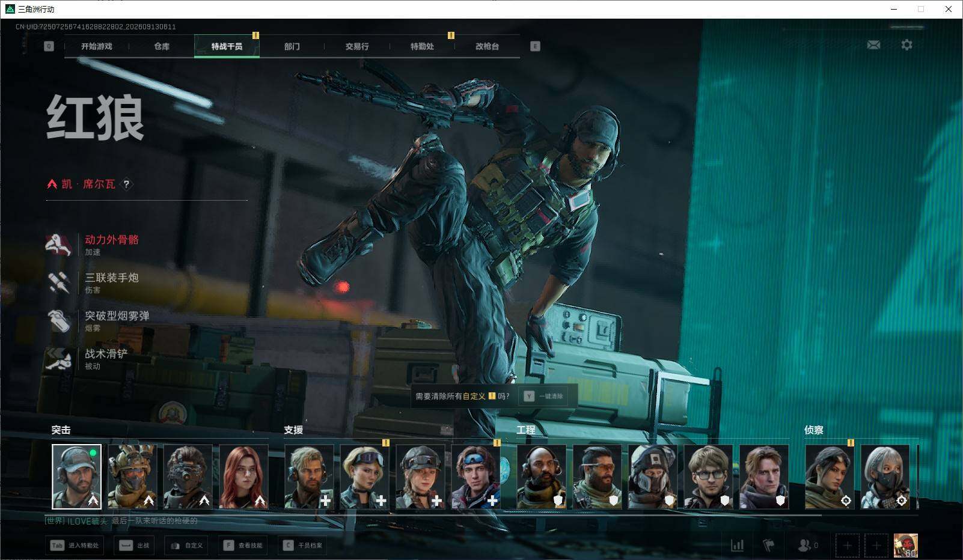Switch to the 部门 tab
This screenshot has height=560, width=963.
click(292, 46)
